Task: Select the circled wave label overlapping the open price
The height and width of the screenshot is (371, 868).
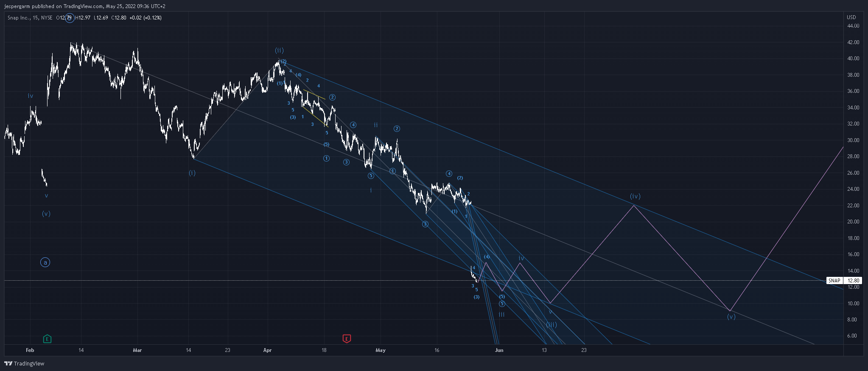Action: tap(70, 18)
